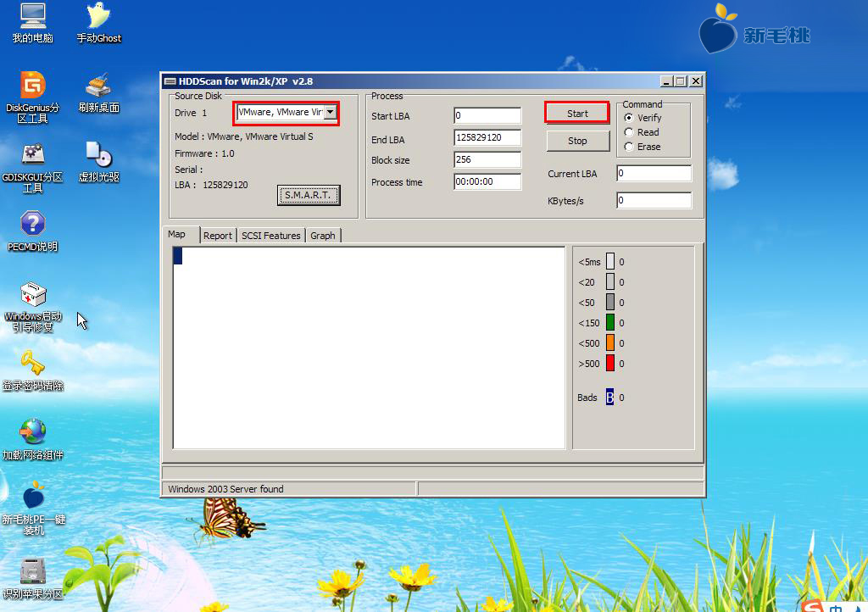Click the <5ms legend color box
The height and width of the screenshot is (612, 868).
[610, 261]
